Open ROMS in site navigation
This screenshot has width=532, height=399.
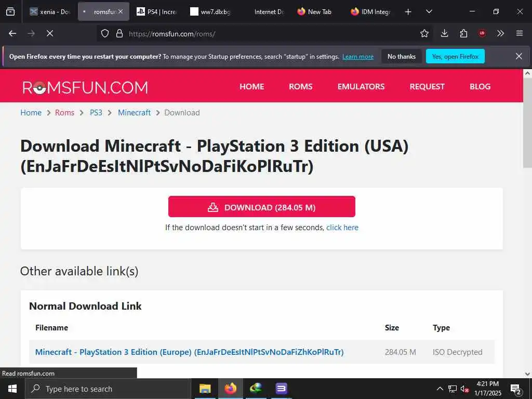pos(301,87)
